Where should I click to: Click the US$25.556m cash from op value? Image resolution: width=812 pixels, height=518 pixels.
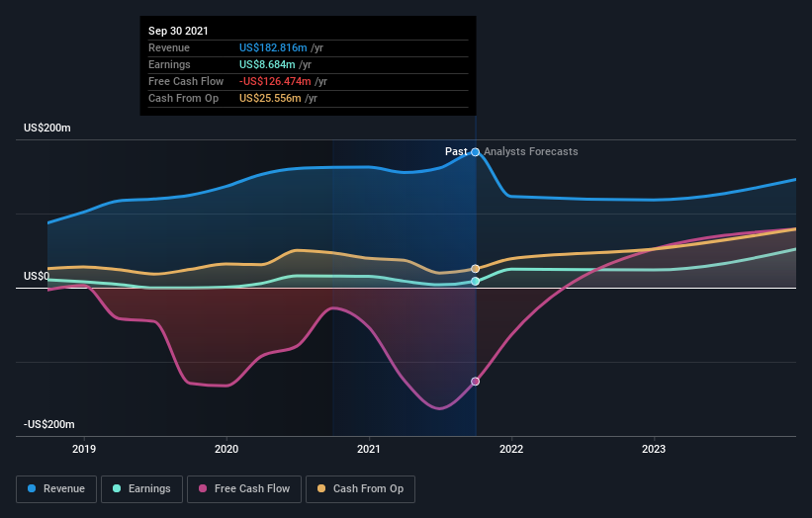pos(270,98)
